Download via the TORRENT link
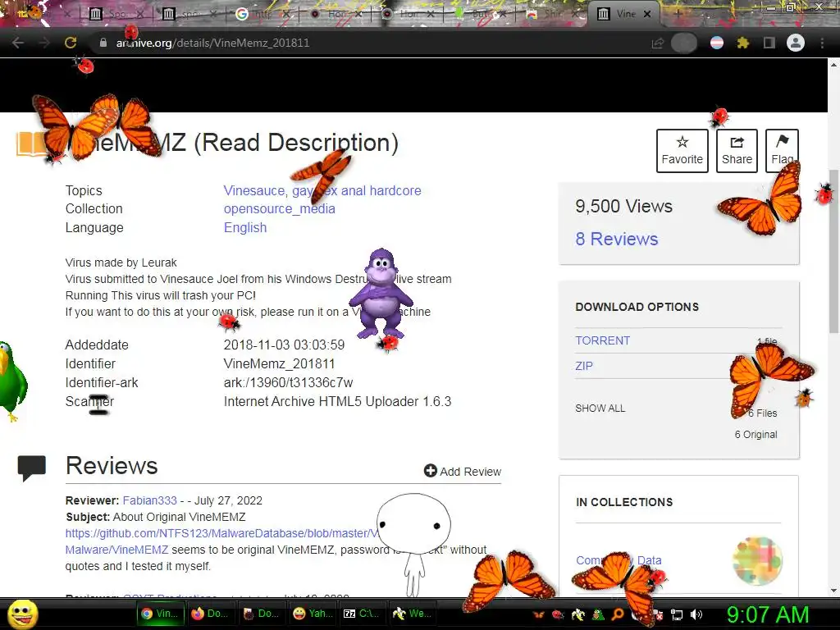The height and width of the screenshot is (630, 840). pos(603,340)
